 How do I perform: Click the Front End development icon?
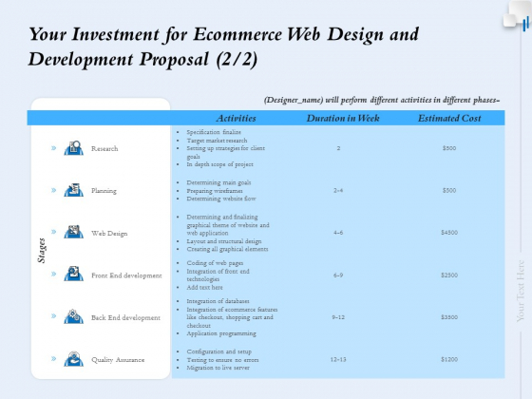click(74, 275)
